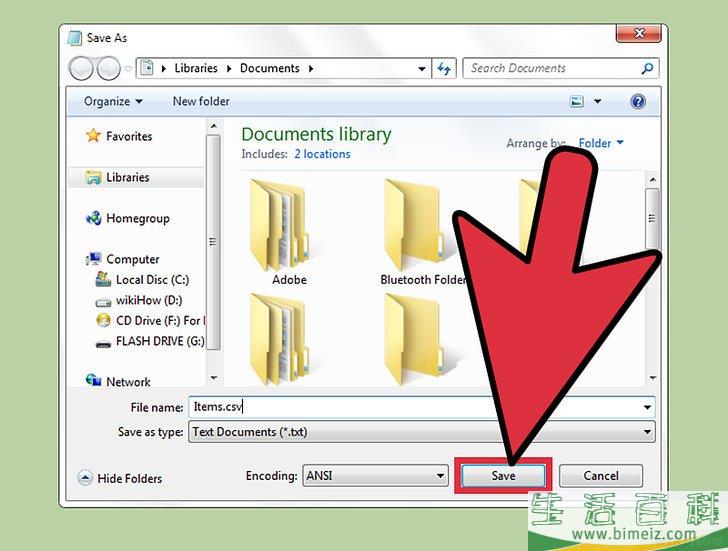Click the FLASH DRIVE (G:) icon
This screenshot has width=728, height=551.
[x=103, y=344]
